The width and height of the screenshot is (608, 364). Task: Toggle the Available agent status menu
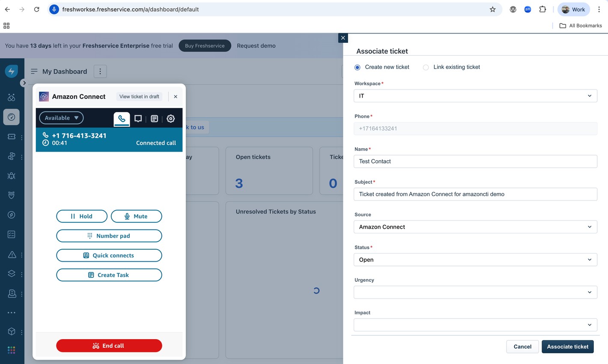(x=61, y=117)
